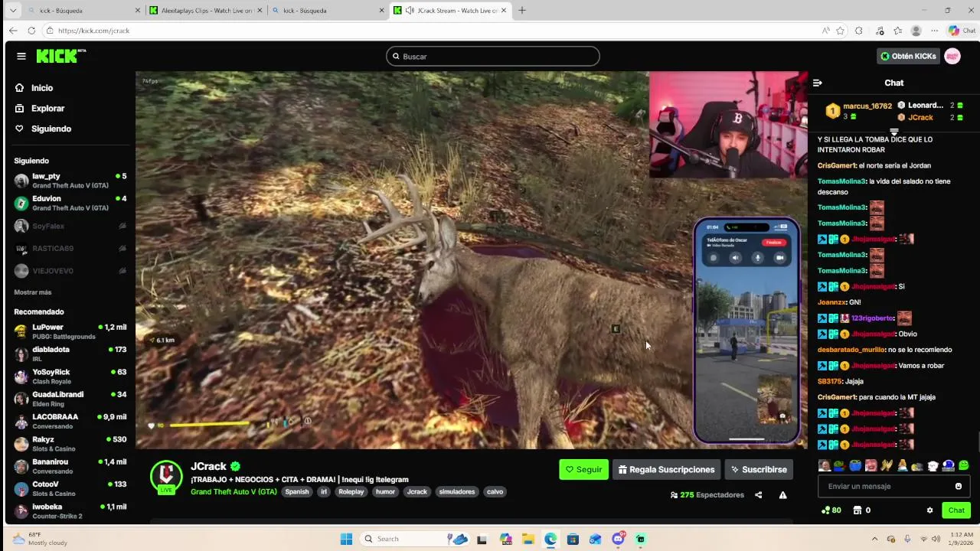Send message with green Chat button

pyautogui.click(x=956, y=510)
